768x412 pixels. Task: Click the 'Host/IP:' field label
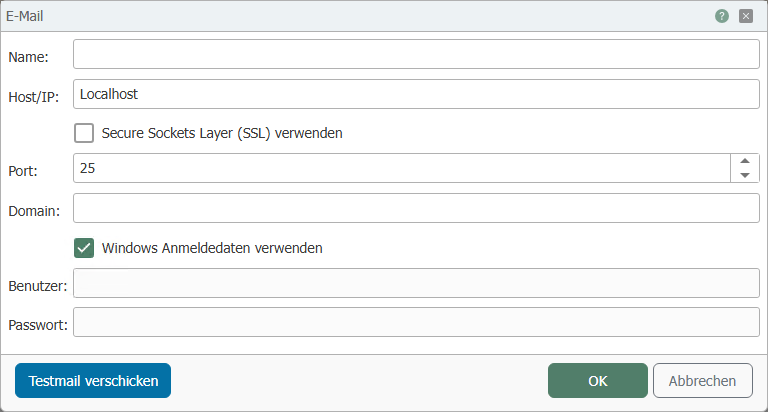click(33, 97)
